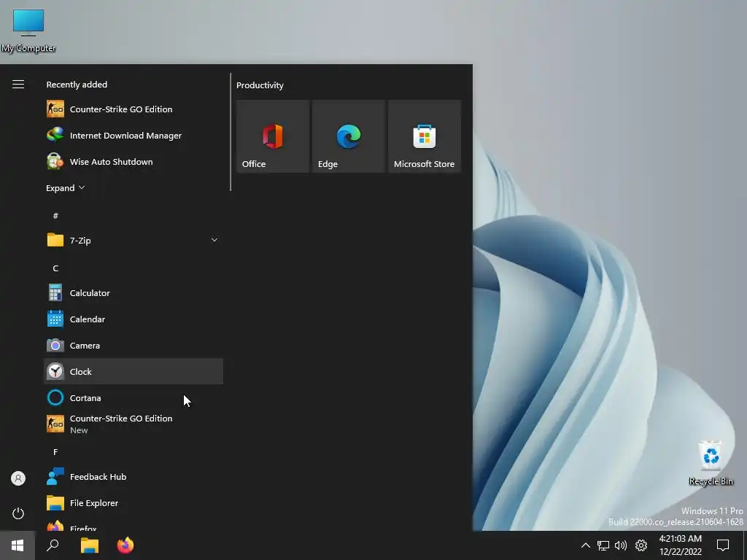This screenshot has width=747, height=560.
Task: Click the 'F' letter group header
Action: click(55, 452)
